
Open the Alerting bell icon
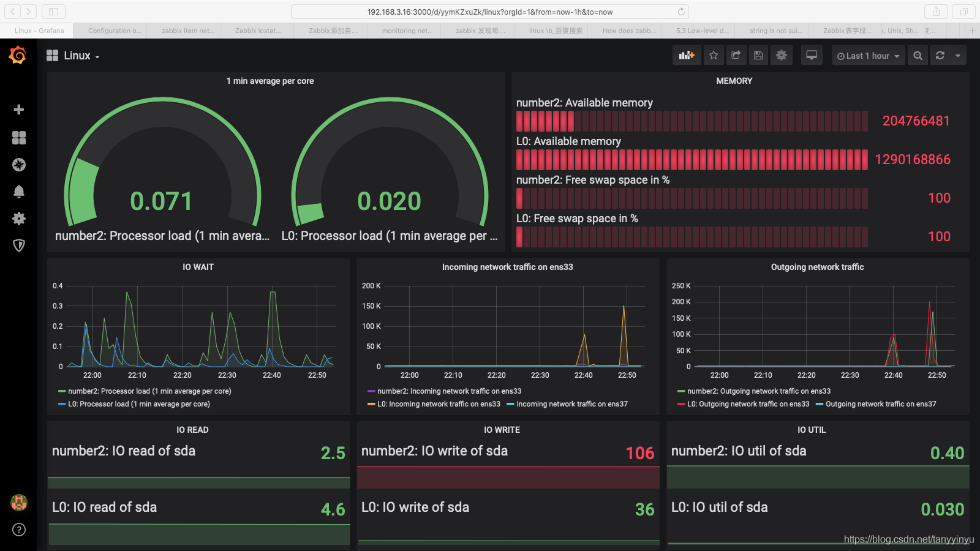(x=19, y=192)
